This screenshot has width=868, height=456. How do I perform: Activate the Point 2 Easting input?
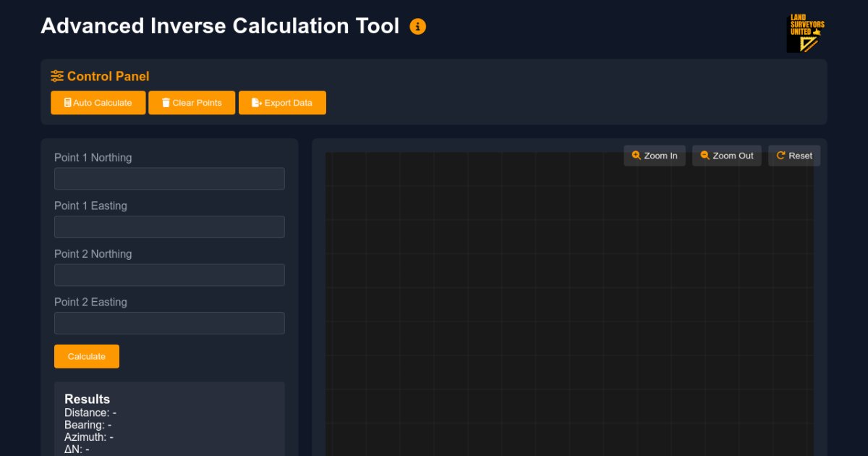(169, 323)
